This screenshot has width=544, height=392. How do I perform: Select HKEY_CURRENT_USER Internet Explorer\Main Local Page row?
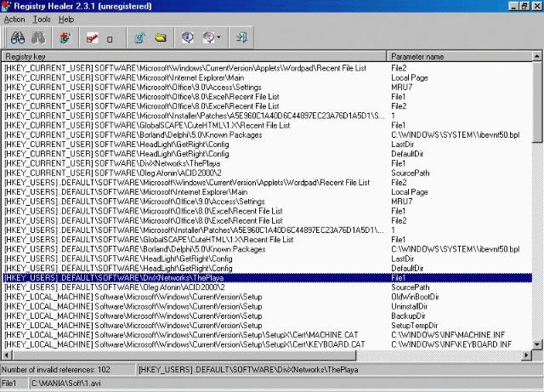[267, 77]
